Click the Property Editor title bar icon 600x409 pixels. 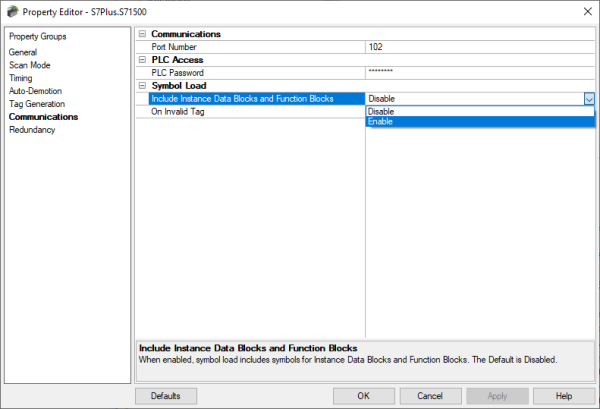click(12, 10)
